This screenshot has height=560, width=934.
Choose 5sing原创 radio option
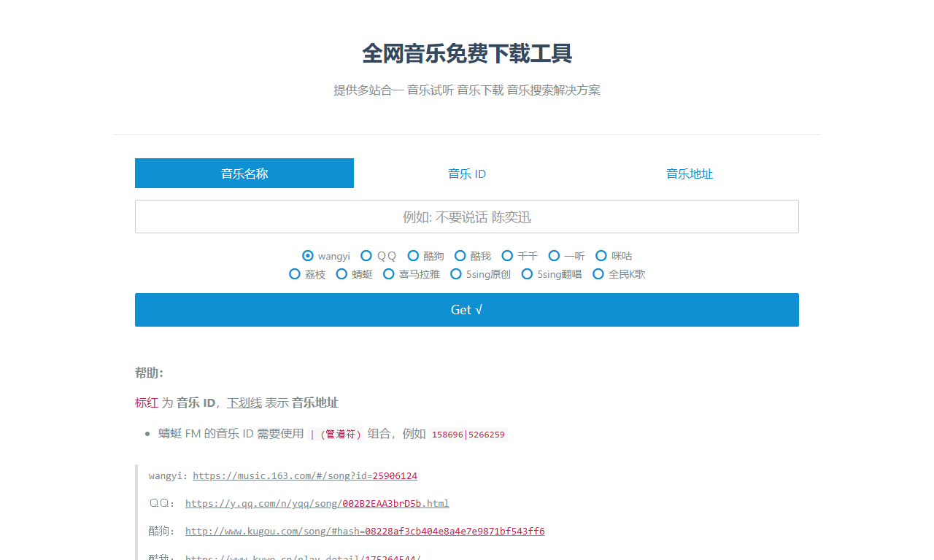click(481, 274)
